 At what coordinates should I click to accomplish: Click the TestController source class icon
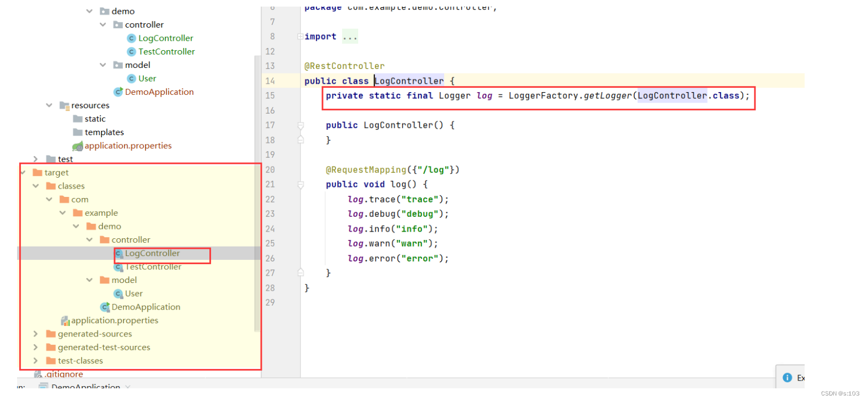(x=131, y=51)
